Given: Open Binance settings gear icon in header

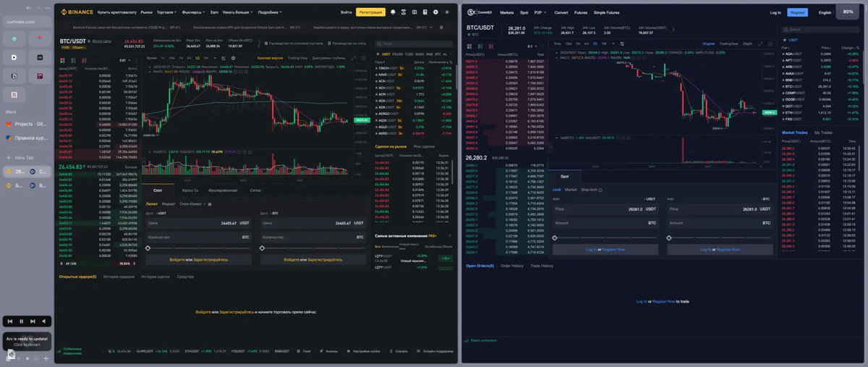Looking at the screenshot, I should [x=435, y=12].
